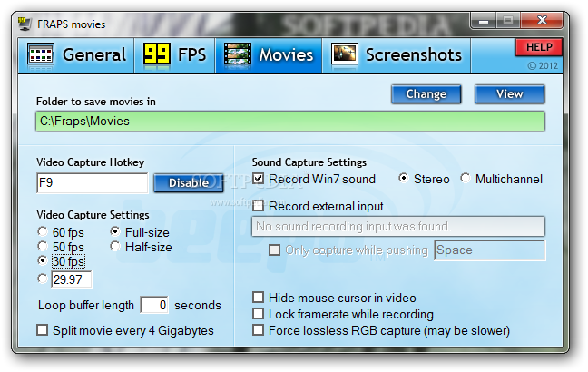Click Change to pick movie folder
588x372 pixels.
pos(426,94)
